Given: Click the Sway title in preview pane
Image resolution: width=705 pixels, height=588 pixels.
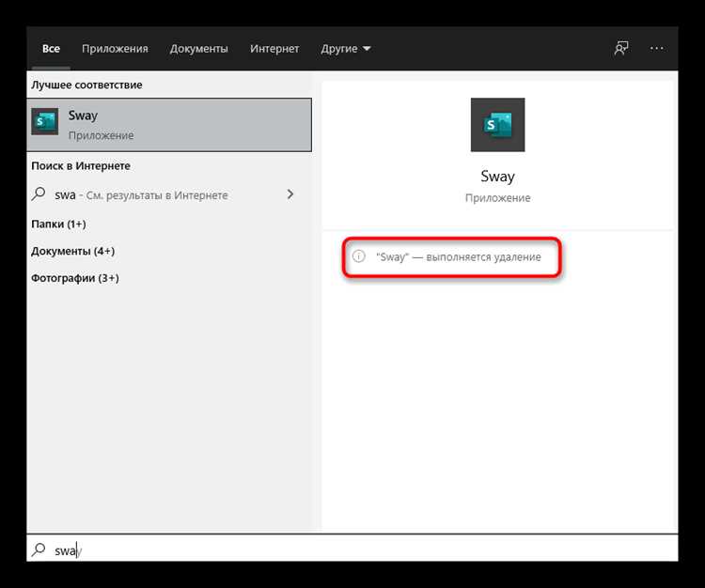Looking at the screenshot, I should pyautogui.click(x=497, y=176).
